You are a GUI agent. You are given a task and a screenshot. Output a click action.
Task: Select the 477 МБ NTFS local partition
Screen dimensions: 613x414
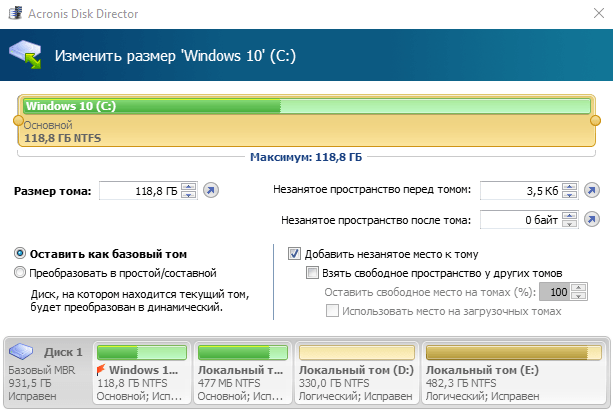243,372
